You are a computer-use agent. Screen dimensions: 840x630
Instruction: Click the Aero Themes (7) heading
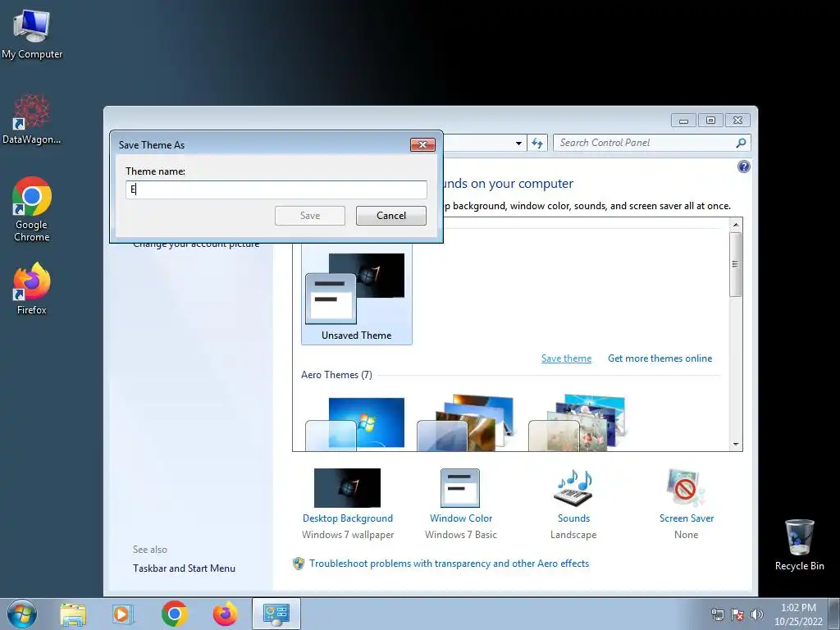(x=336, y=375)
